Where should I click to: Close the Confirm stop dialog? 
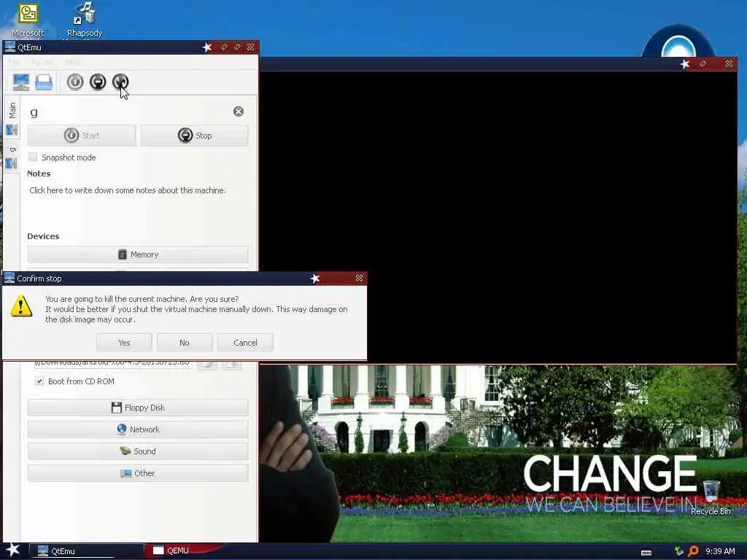click(359, 278)
